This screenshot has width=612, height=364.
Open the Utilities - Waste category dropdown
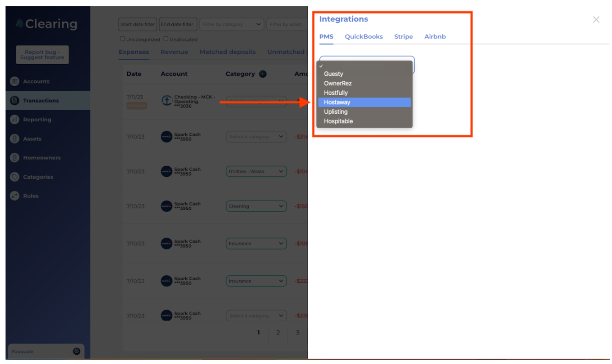256,171
